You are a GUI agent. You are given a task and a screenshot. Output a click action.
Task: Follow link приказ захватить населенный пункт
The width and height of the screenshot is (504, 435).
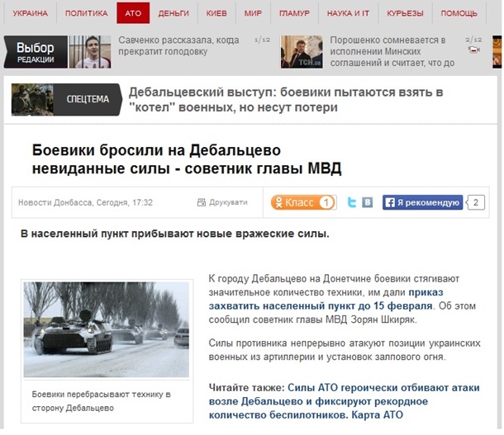point(321,299)
